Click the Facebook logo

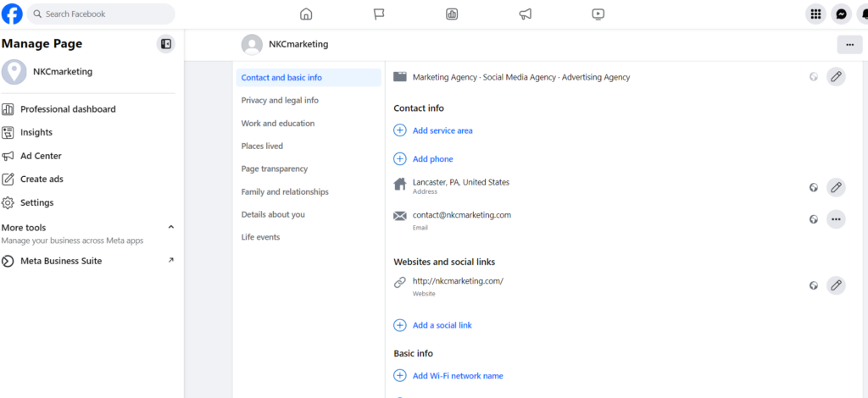pos(12,14)
